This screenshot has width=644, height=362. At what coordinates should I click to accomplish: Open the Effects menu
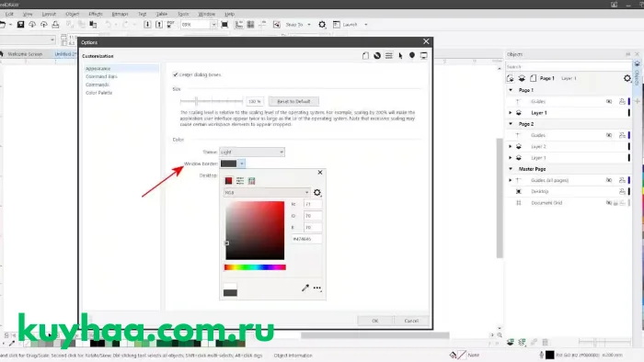click(x=96, y=14)
